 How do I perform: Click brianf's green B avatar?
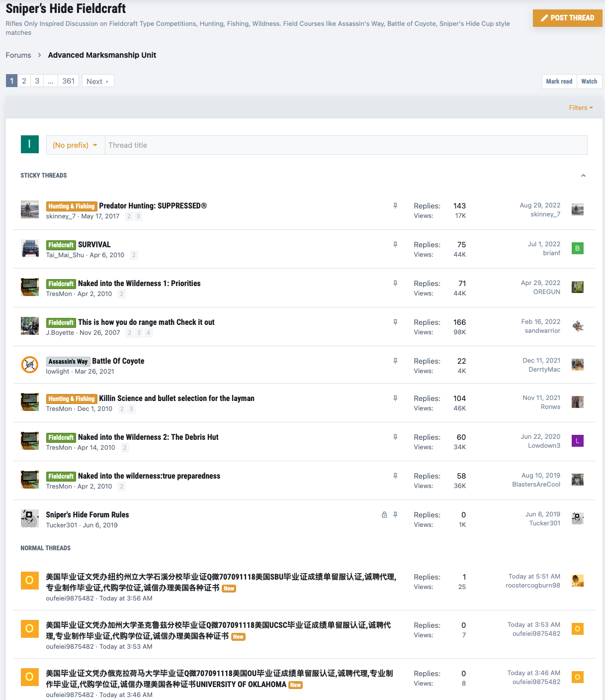(x=577, y=248)
